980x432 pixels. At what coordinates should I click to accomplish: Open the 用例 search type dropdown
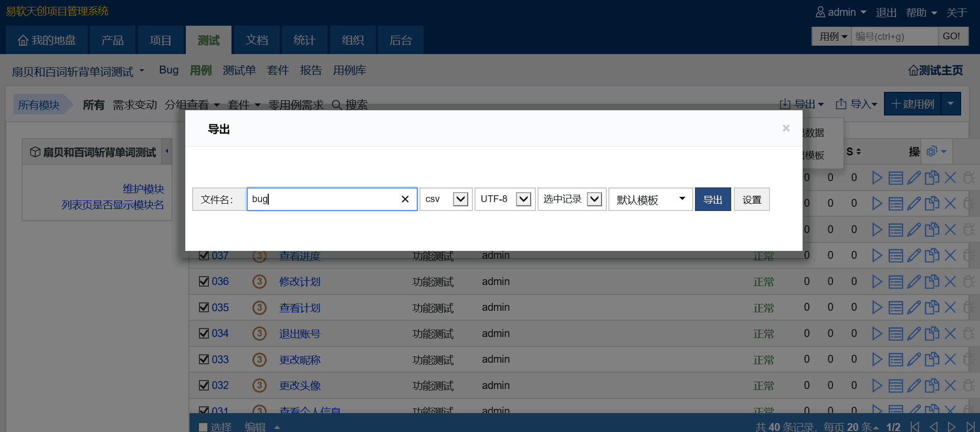(832, 36)
